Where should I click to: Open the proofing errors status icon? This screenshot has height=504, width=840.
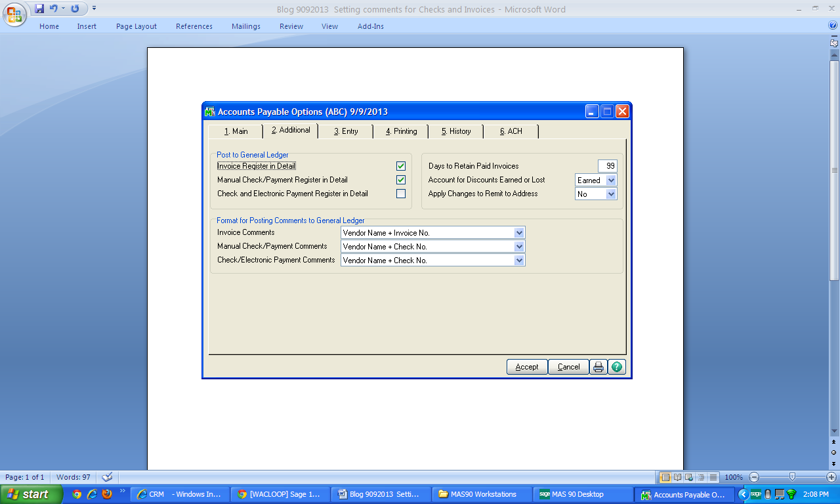tap(107, 477)
